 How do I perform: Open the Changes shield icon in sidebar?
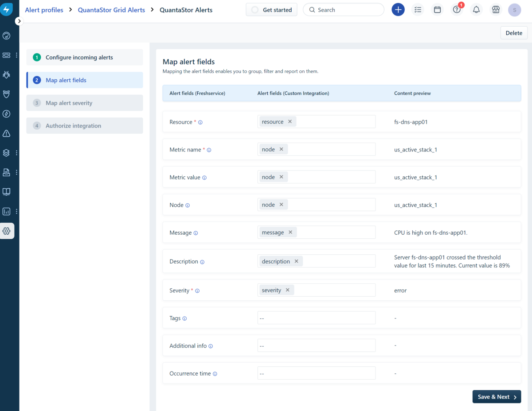pos(7,94)
